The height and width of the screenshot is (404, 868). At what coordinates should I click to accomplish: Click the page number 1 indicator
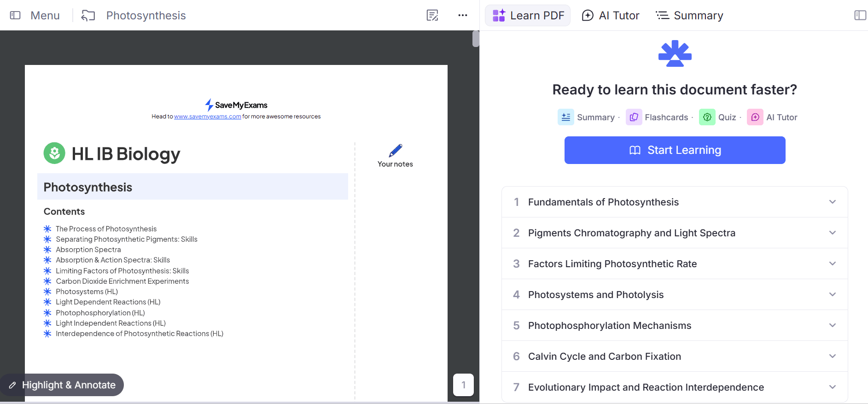point(463,385)
